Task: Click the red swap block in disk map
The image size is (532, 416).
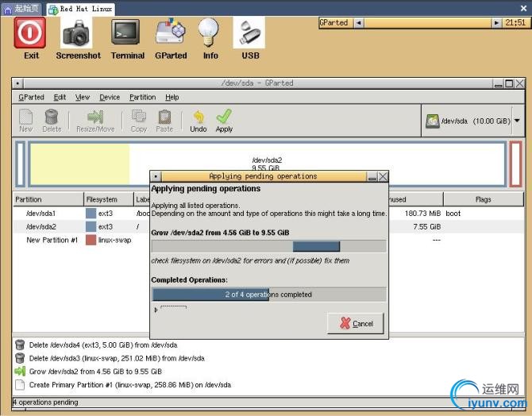Action: tap(515, 164)
